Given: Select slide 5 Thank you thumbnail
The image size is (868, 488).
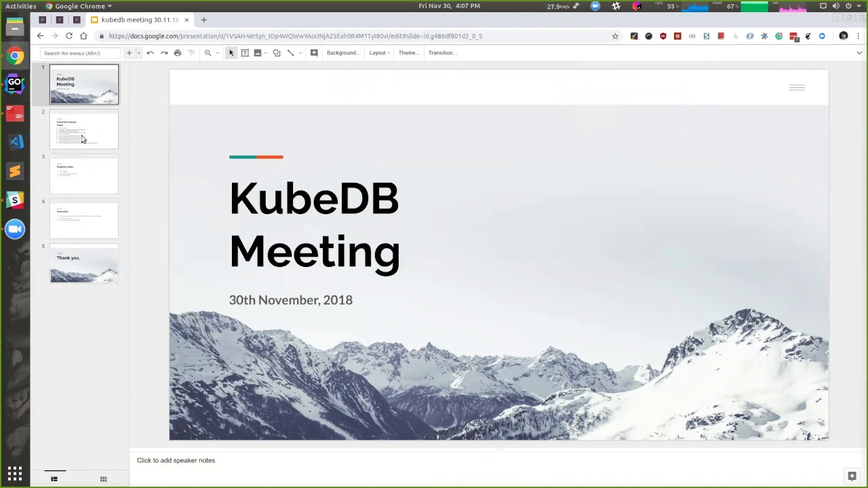Looking at the screenshot, I should 84,264.
